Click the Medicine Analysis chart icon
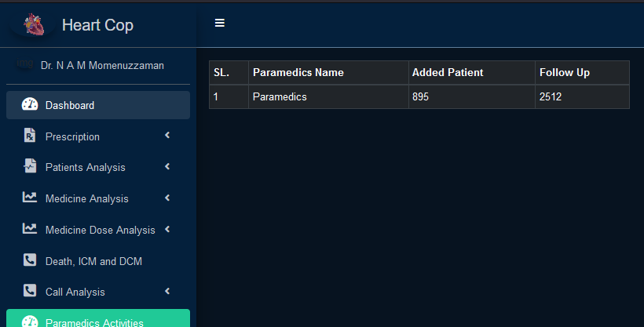 pos(30,198)
